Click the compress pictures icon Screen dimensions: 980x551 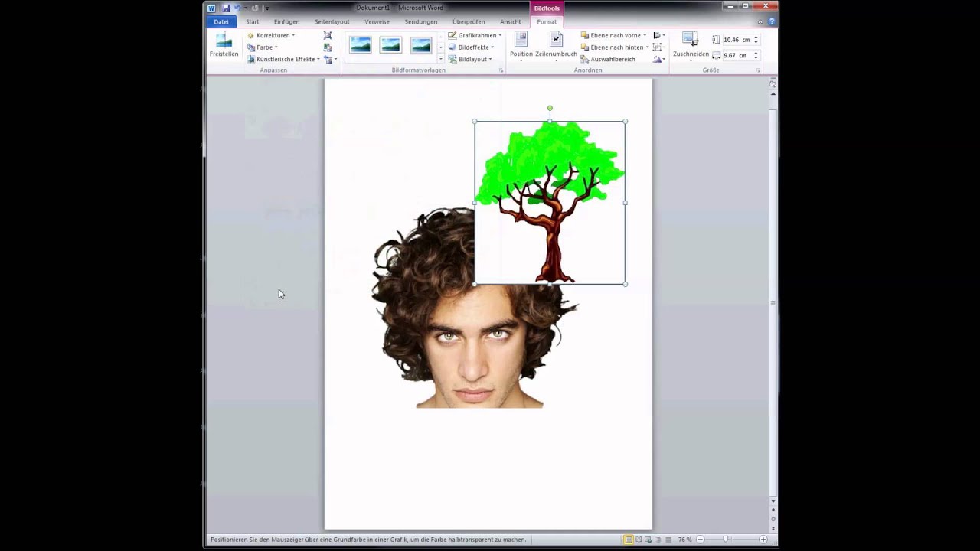pos(328,35)
